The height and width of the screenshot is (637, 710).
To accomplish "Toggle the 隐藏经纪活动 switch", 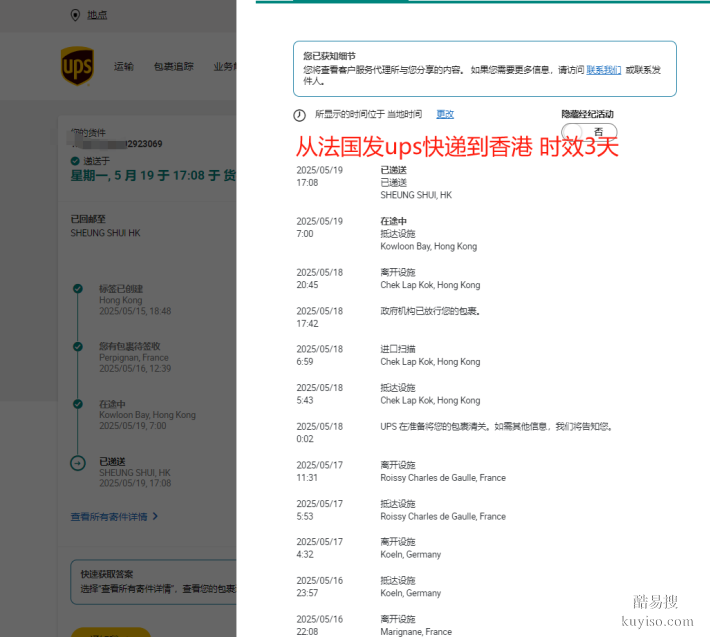I will pyautogui.click(x=589, y=131).
